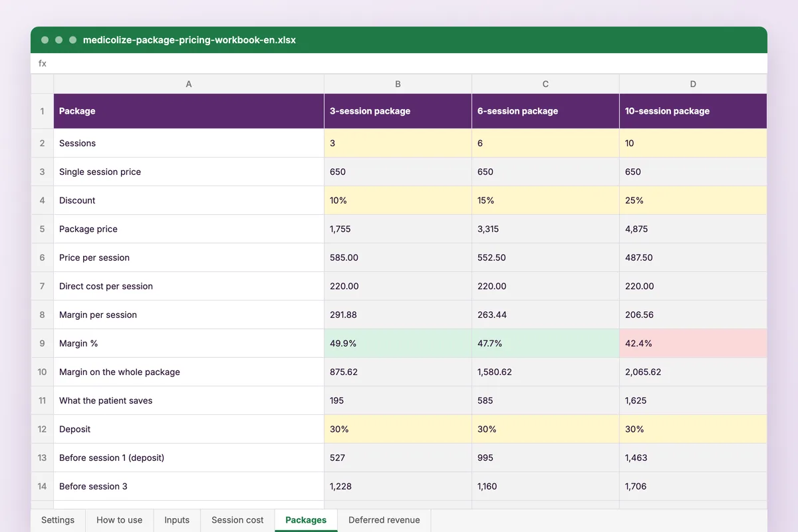Click the discount cell showing 15%
This screenshot has width=798, height=532.
click(x=545, y=200)
